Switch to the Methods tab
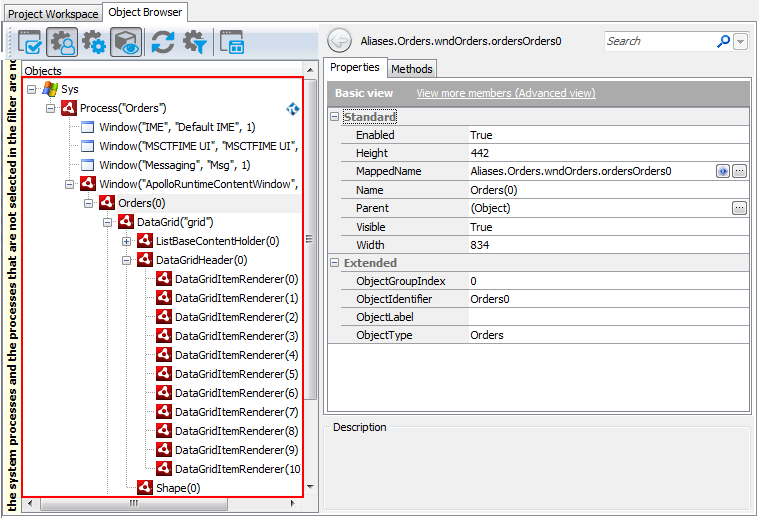Image resolution: width=759 pixels, height=518 pixels. coord(412,69)
